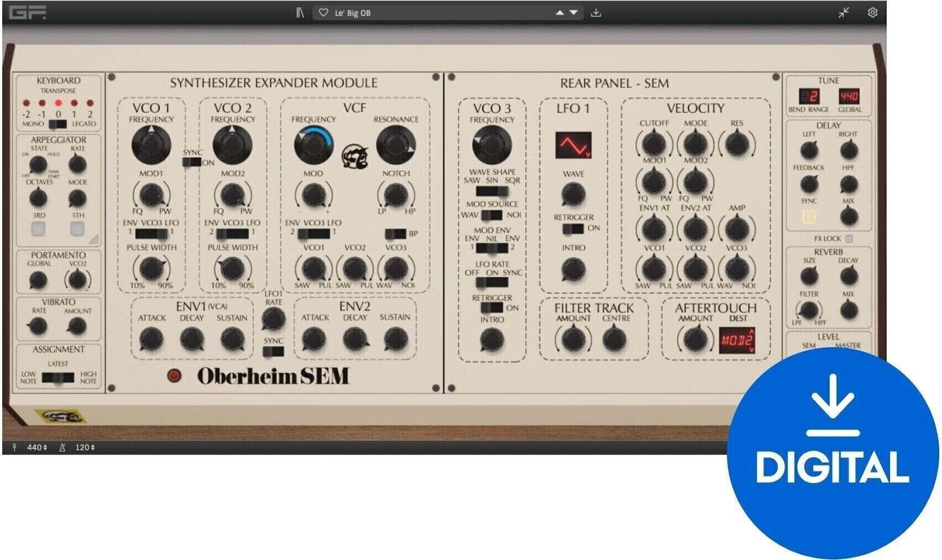The height and width of the screenshot is (560, 942).
Task: Click the ENV1 ATTACK knob
Action: click(151, 339)
